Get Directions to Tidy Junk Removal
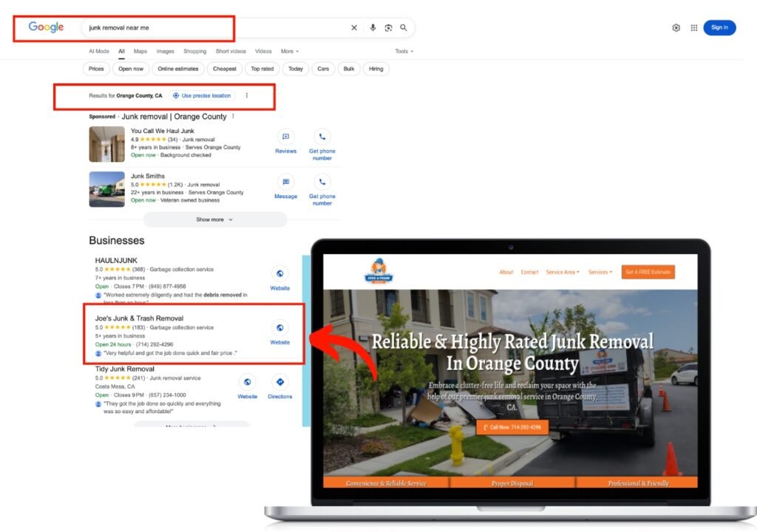The height and width of the screenshot is (532, 757). (280, 387)
